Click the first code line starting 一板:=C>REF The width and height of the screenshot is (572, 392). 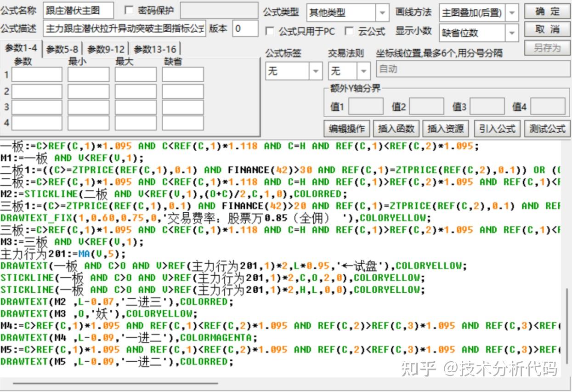pyautogui.click(x=239, y=146)
